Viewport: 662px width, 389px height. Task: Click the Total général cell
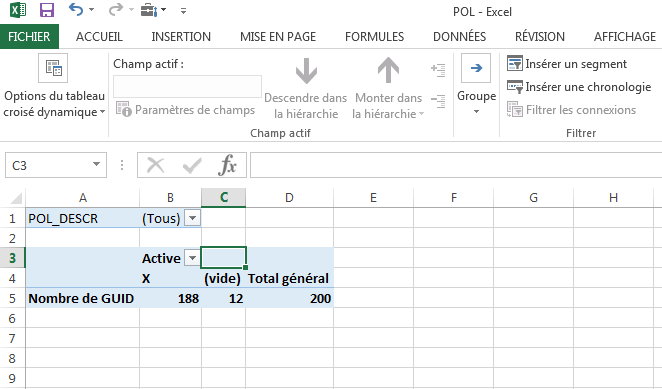tap(289, 278)
